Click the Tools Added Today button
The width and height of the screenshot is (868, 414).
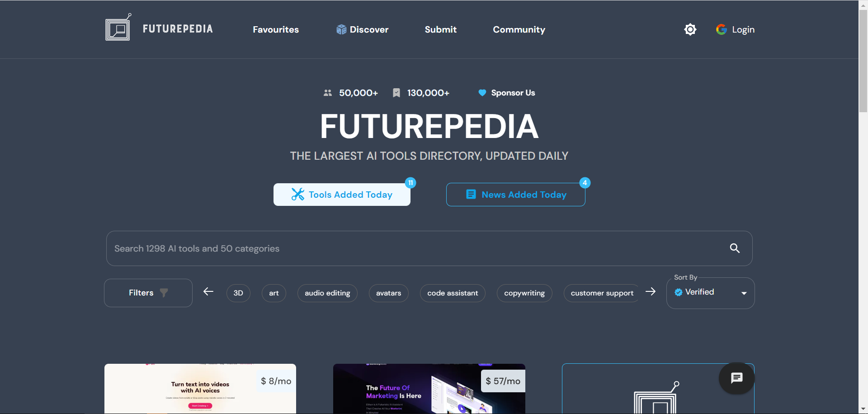pos(342,195)
